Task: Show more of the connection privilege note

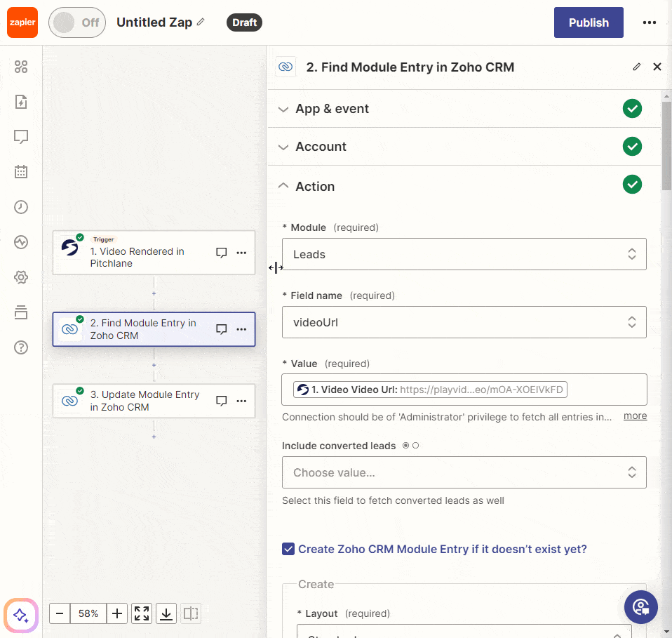Action: [x=635, y=416]
